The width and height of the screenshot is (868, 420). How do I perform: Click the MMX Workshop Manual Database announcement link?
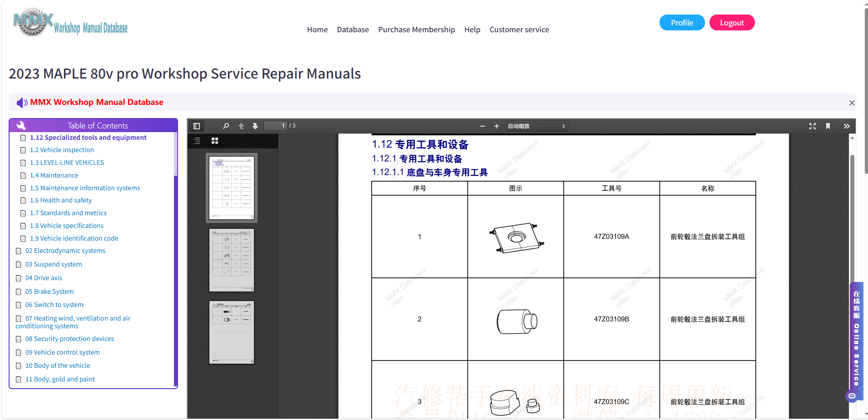(x=97, y=102)
